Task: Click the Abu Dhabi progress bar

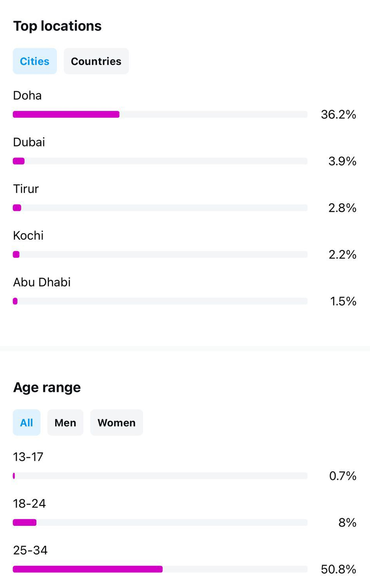Action: [160, 301]
